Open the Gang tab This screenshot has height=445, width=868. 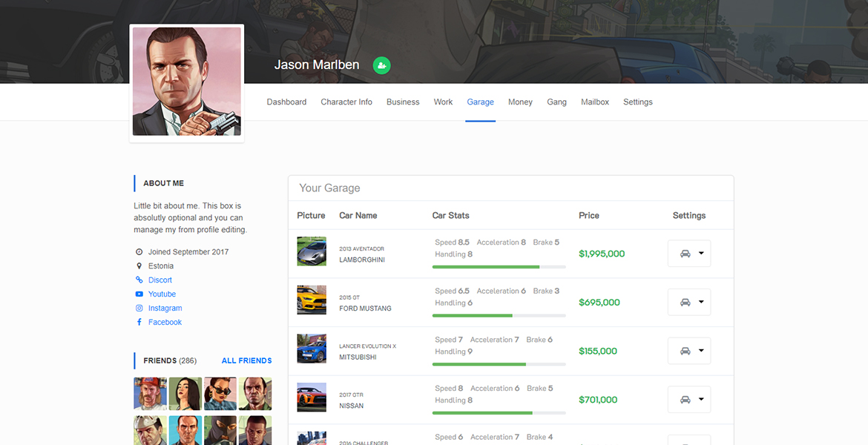point(557,102)
